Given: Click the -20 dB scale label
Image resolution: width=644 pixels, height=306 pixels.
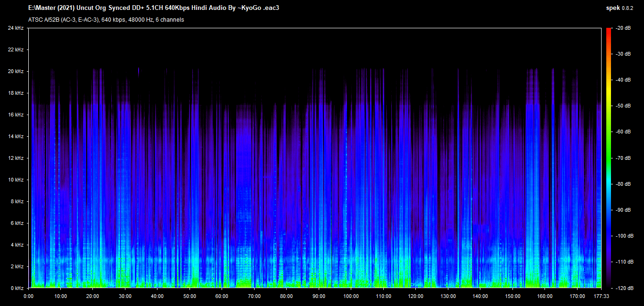Looking at the screenshot, I should click(x=623, y=28).
